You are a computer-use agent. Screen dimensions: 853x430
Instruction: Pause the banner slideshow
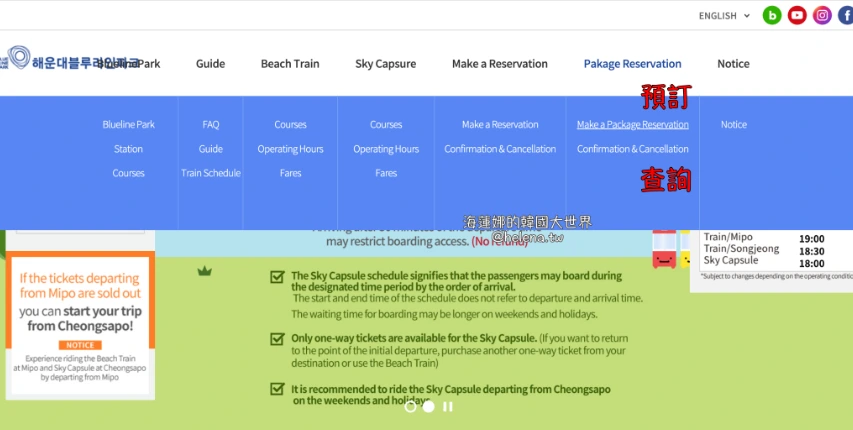pyautogui.click(x=447, y=407)
